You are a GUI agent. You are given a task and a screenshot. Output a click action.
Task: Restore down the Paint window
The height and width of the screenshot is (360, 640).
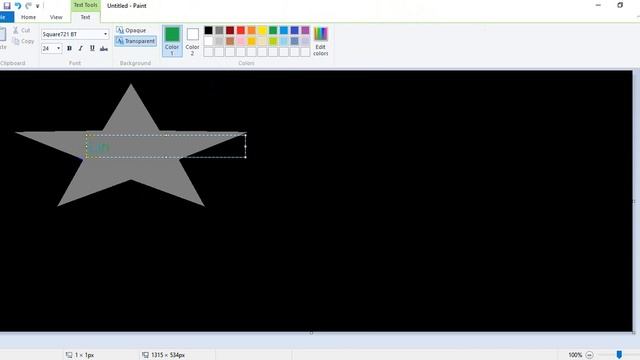pos(620,5)
